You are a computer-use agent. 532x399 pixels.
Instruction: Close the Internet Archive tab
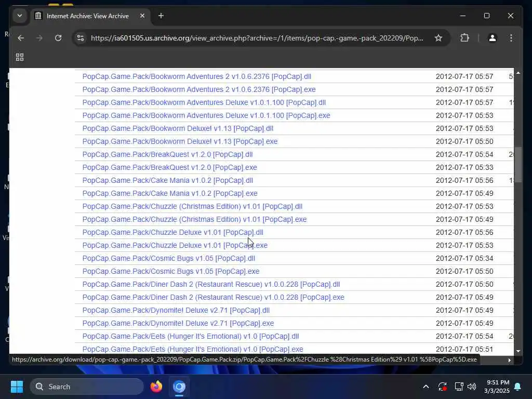pos(142,16)
